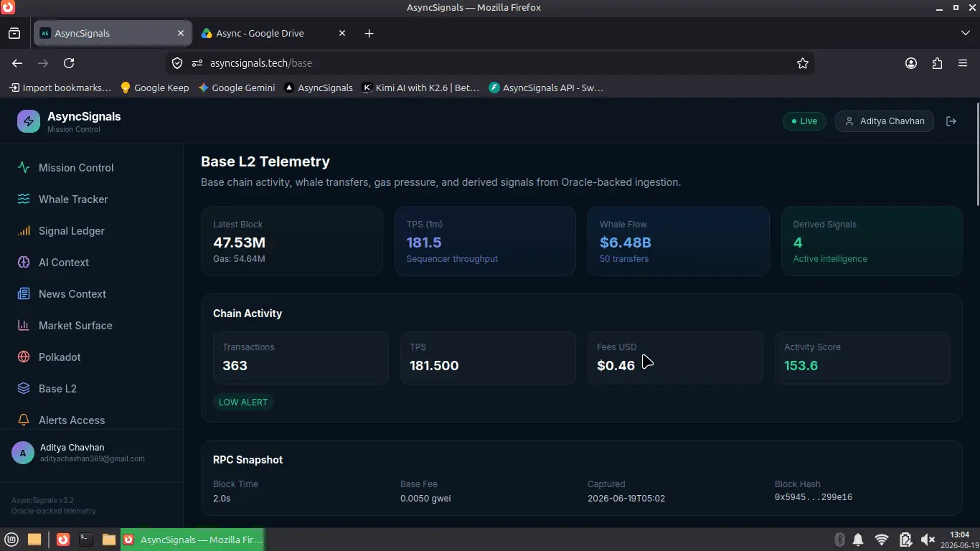Click the AsyncSignals lightning logo icon
Viewport: 980px width, 551px height.
29,121
